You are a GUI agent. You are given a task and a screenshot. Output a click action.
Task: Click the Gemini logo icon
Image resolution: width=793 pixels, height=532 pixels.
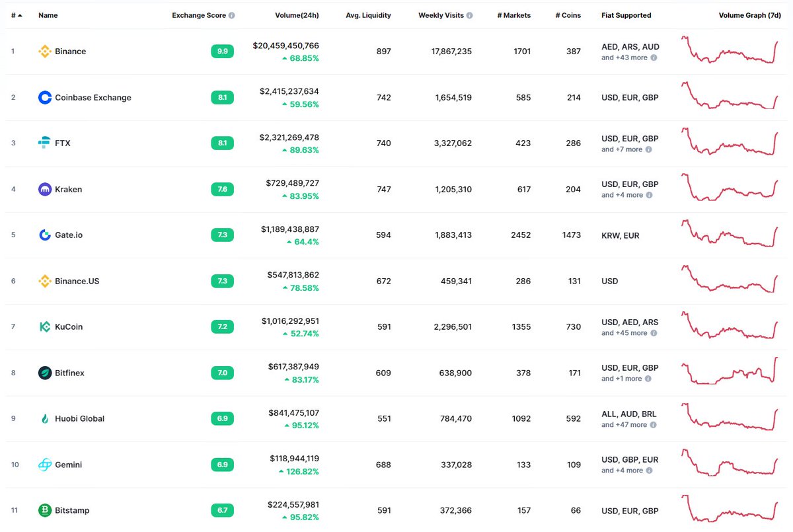click(45, 465)
